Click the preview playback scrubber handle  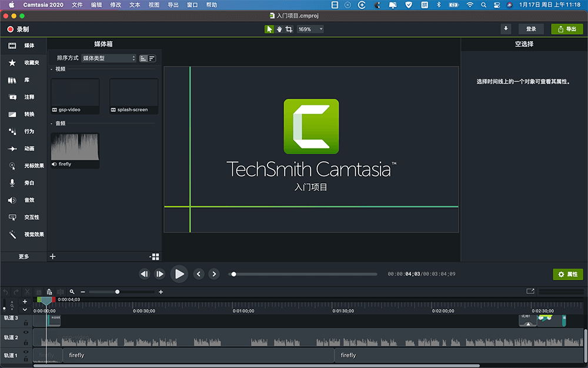click(x=233, y=274)
